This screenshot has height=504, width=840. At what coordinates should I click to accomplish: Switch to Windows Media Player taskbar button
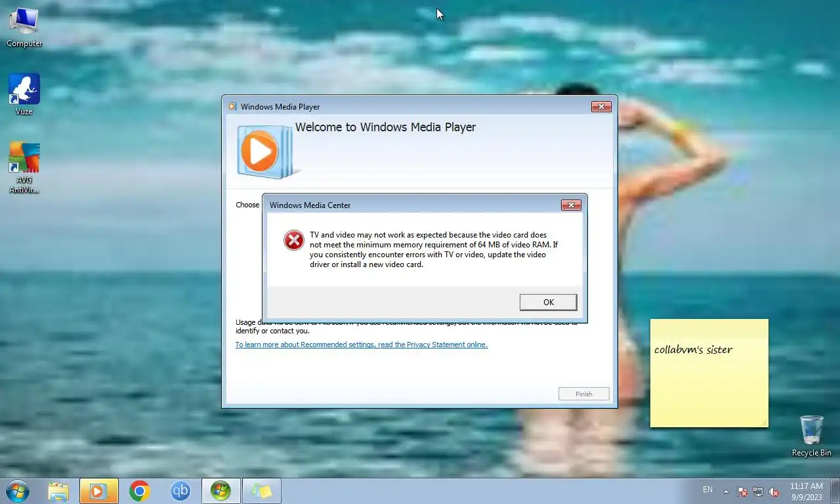coord(99,491)
